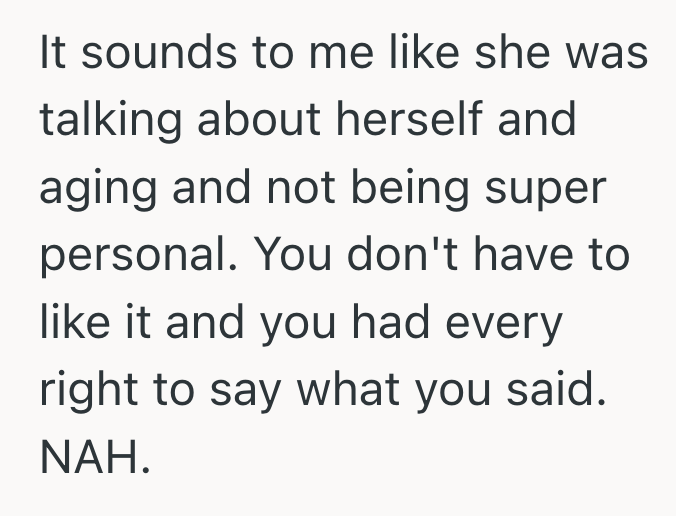
Task: Click the word "It" starting the comment
Action: (x=50, y=54)
